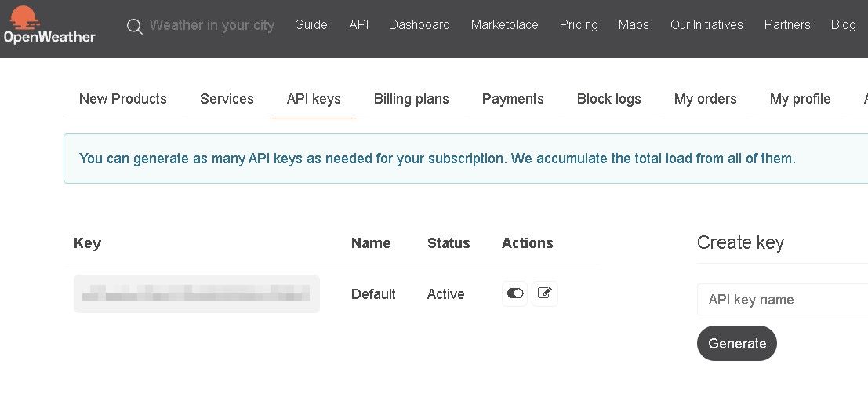
Task: Go to Dashboard in the top navigation
Action: [x=419, y=25]
